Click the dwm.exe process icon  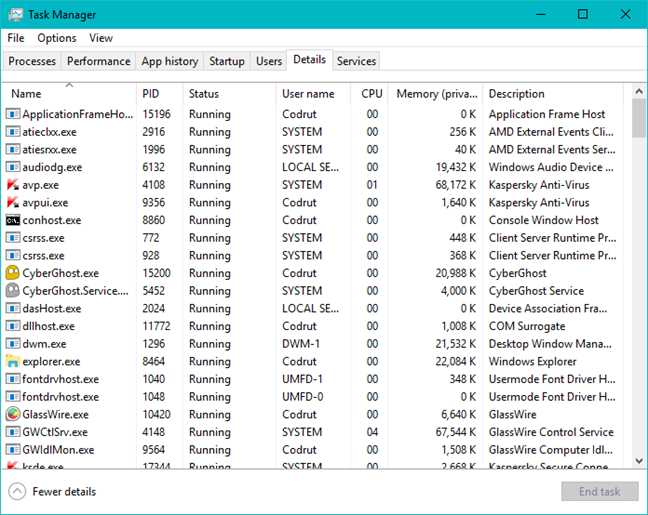coord(13,343)
